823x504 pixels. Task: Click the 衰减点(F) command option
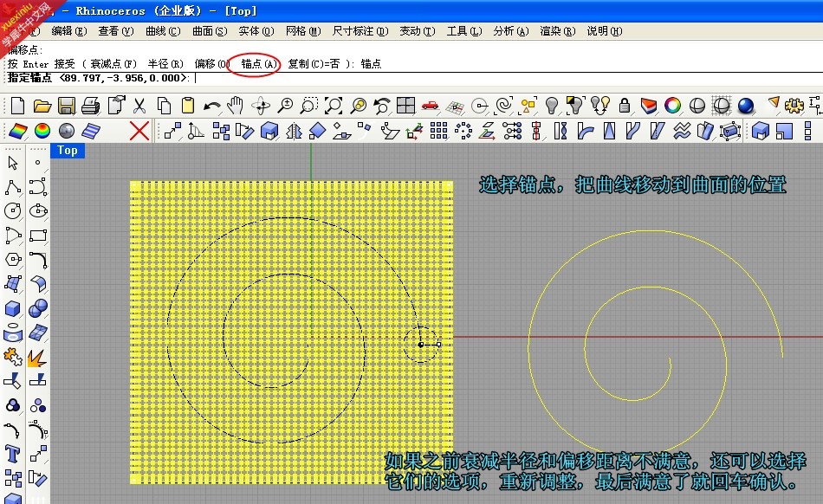click(x=113, y=64)
